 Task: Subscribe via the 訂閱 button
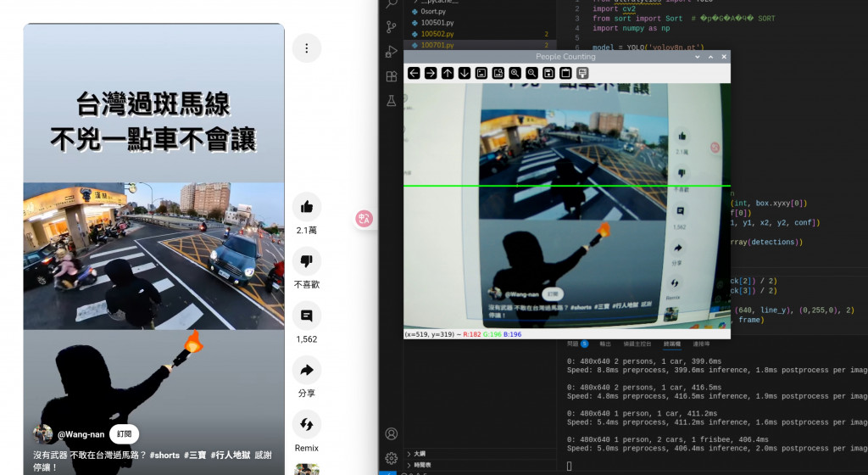(x=124, y=434)
